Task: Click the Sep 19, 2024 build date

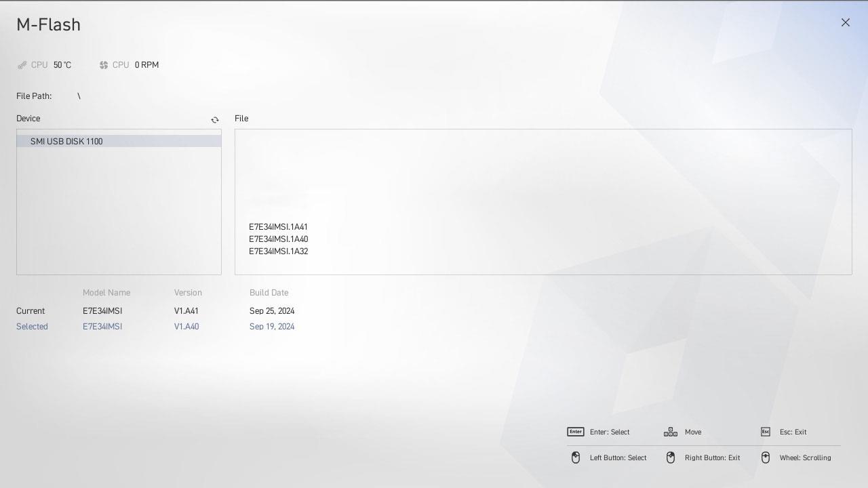Action: (x=272, y=327)
